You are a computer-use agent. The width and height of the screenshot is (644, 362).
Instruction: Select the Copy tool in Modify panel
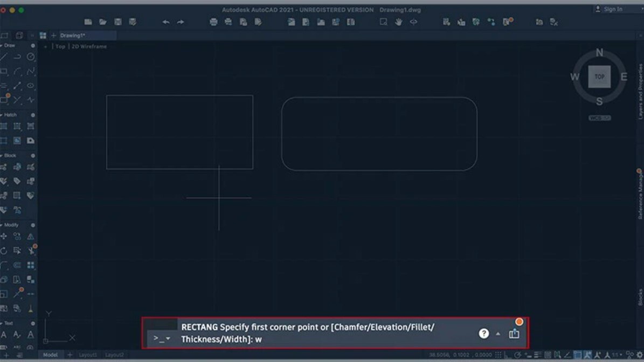[x=17, y=236]
